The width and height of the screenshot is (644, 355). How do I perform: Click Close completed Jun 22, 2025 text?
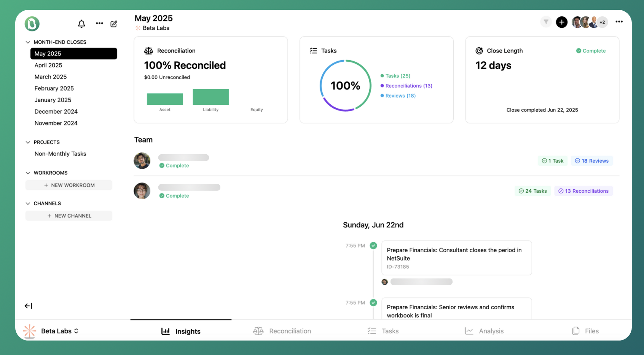[x=542, y=110]
